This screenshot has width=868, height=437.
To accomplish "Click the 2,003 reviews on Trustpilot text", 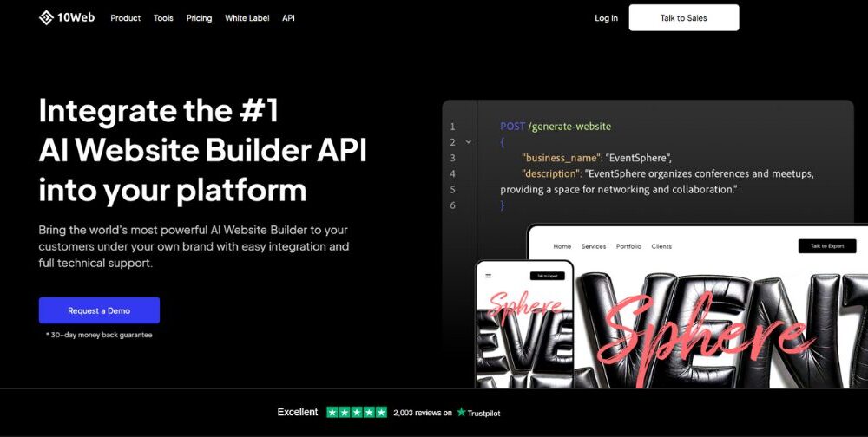I will click(x=422, y=413).
